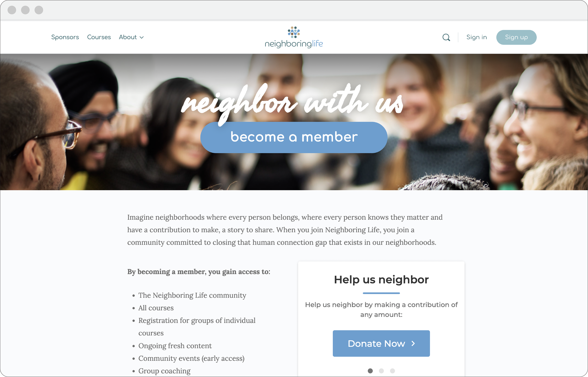588x377 pixels.
Task: Click the Help us neighbor card heading
Action: click(x=381, y=279)
